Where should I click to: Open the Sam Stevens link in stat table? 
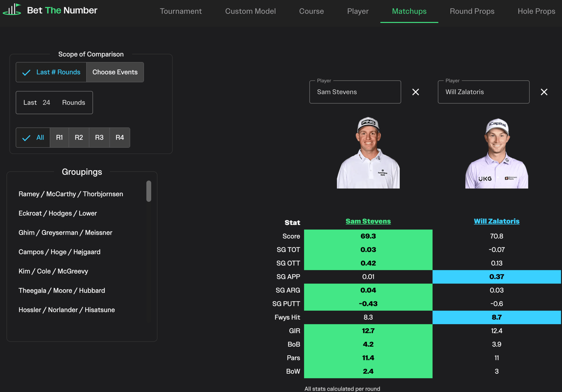click(368, 221)
